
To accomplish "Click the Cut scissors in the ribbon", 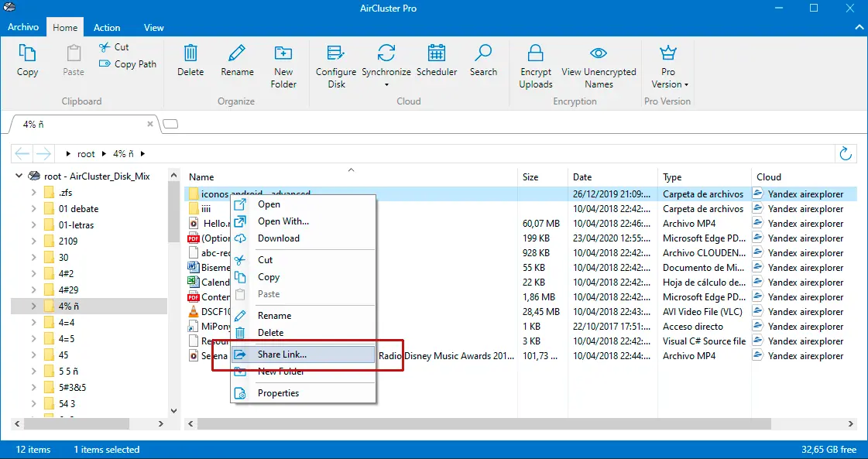I will coord(104,48).
